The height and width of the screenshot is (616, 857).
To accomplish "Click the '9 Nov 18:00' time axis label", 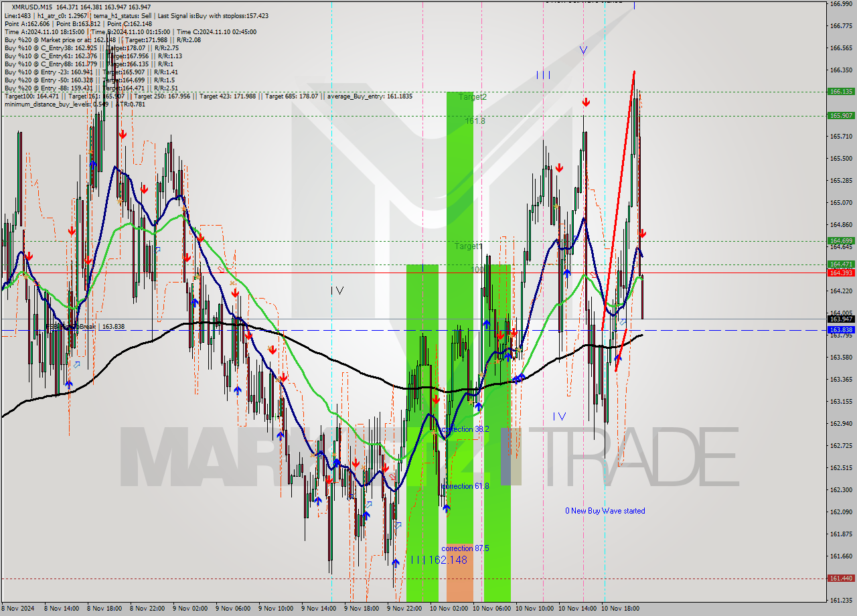I will 362,609.
